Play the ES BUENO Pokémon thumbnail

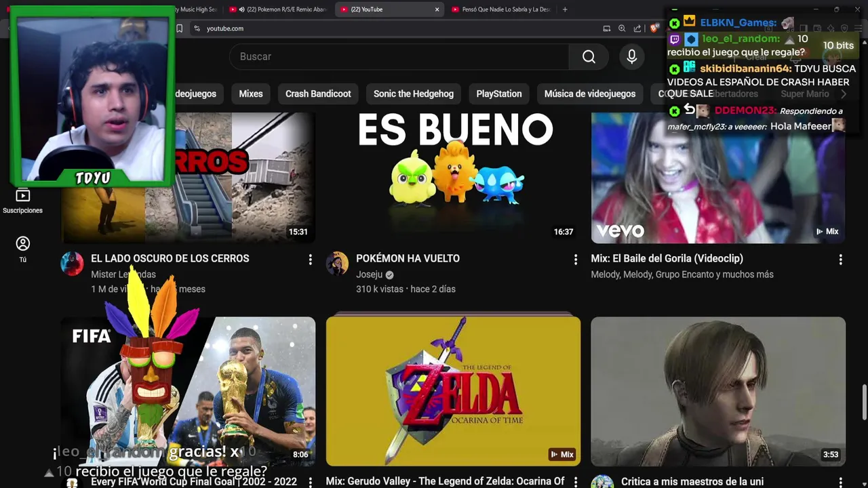pyautogui.click(x=453, y=178)
